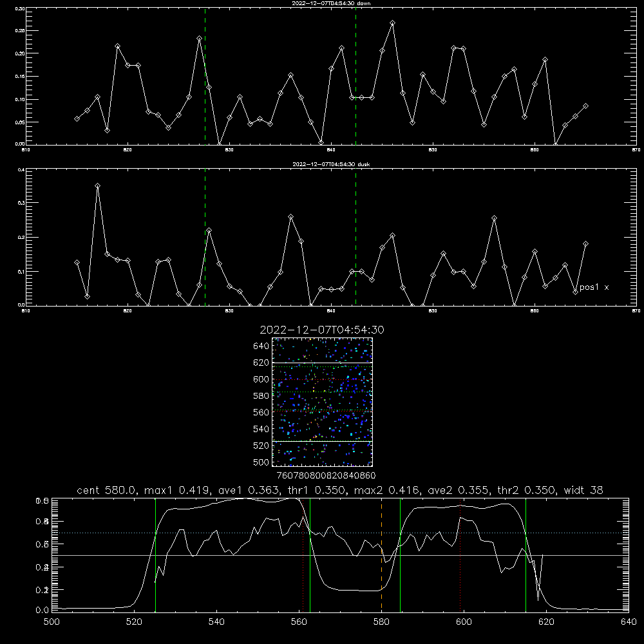Click the right green dashed line in dusk plot
The width and height of the screenshot is (644, 644).
pyautogui.click(x=355, y=237)
